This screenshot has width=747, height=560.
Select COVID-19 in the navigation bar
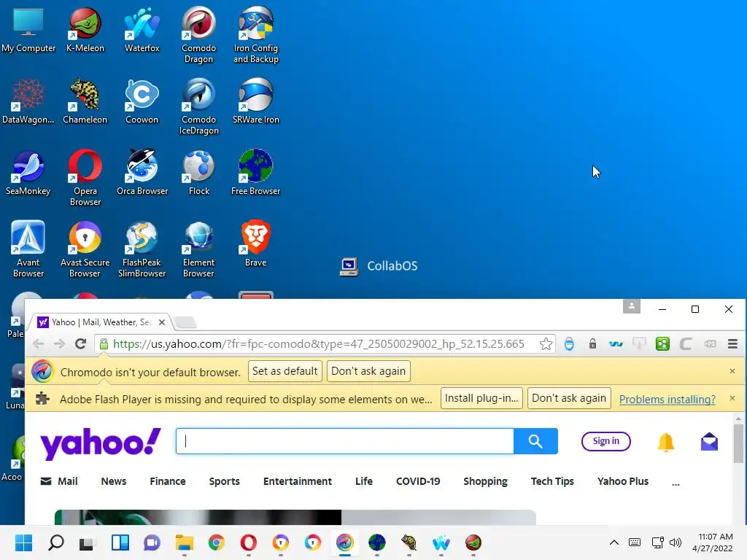click(x=418, y=481)
